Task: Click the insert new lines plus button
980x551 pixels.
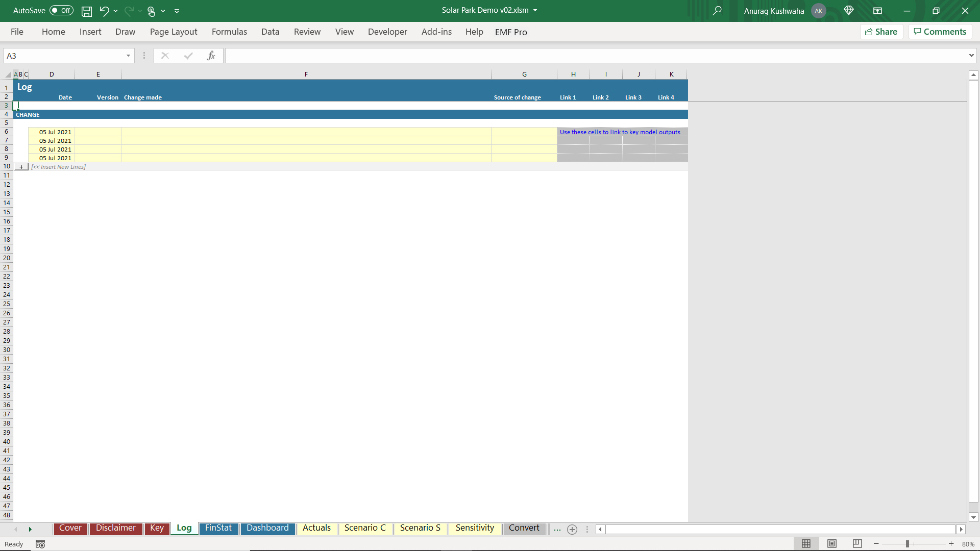Action: [x=21, y=167]
